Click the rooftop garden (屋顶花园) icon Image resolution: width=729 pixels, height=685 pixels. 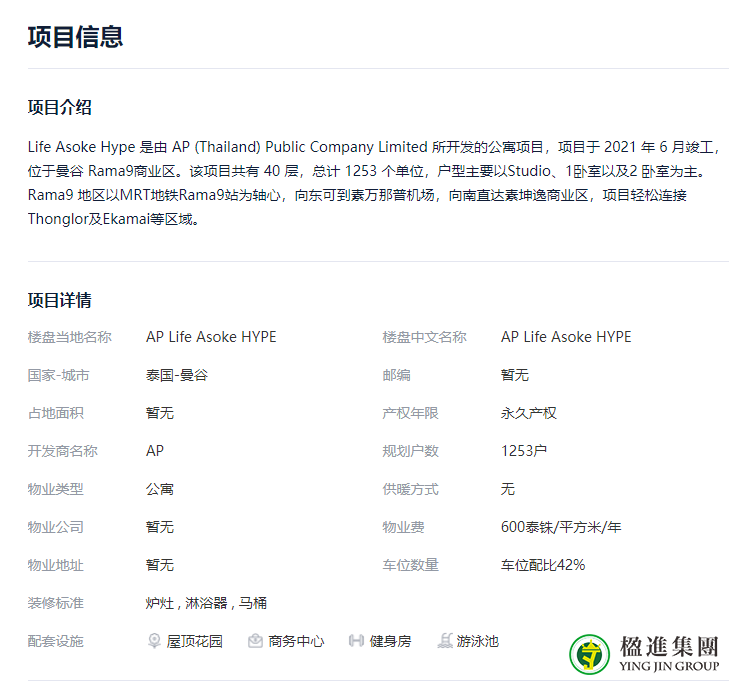click(154, 641)
